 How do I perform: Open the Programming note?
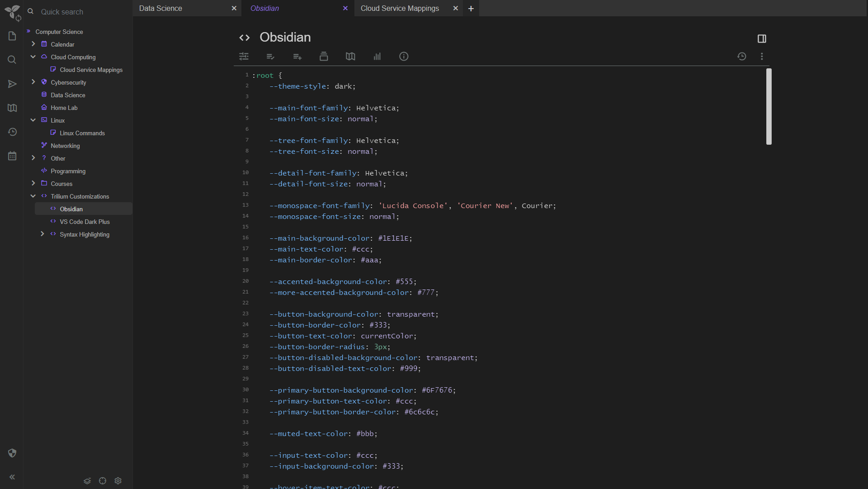68,171
